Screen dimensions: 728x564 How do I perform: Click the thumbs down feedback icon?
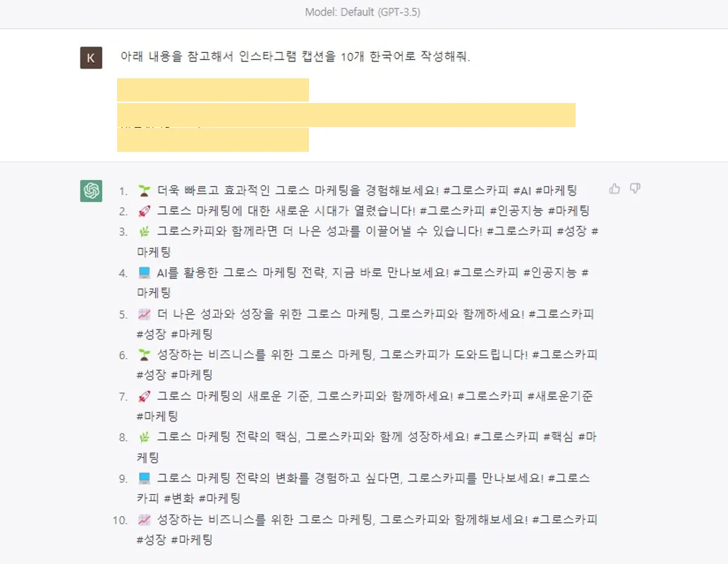click(633, 188)
